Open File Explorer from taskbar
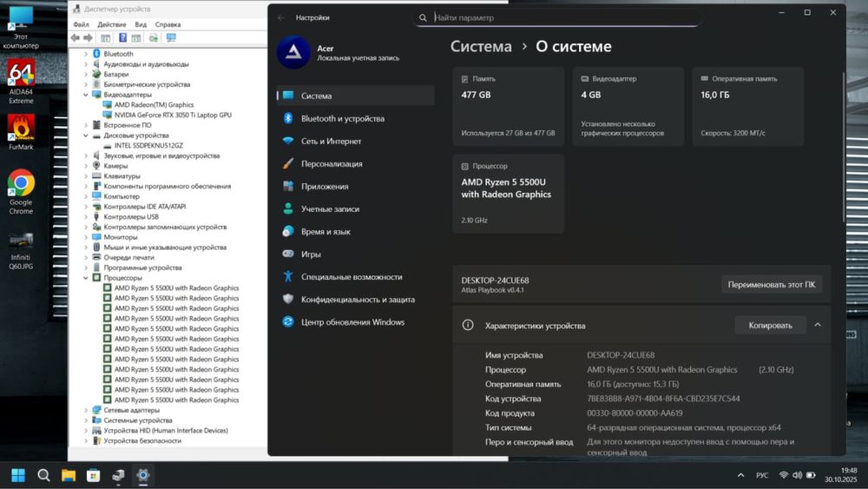This screenshot has width=868, height=489. point(69,475)
